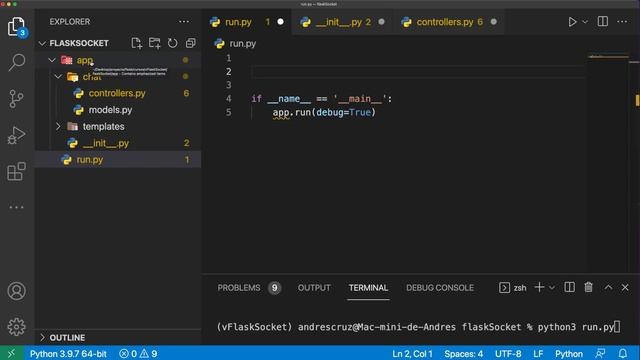Maximize the panel size with caret

[x=608, y=287]
